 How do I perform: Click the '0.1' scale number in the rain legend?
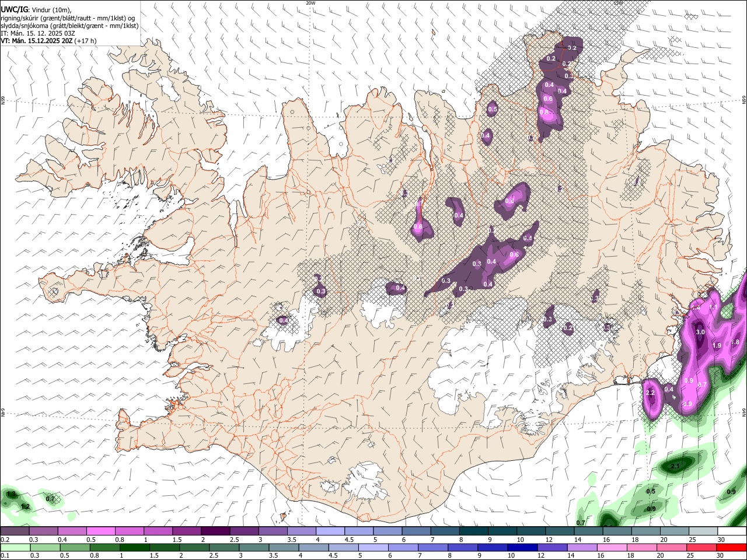(5, 555)
